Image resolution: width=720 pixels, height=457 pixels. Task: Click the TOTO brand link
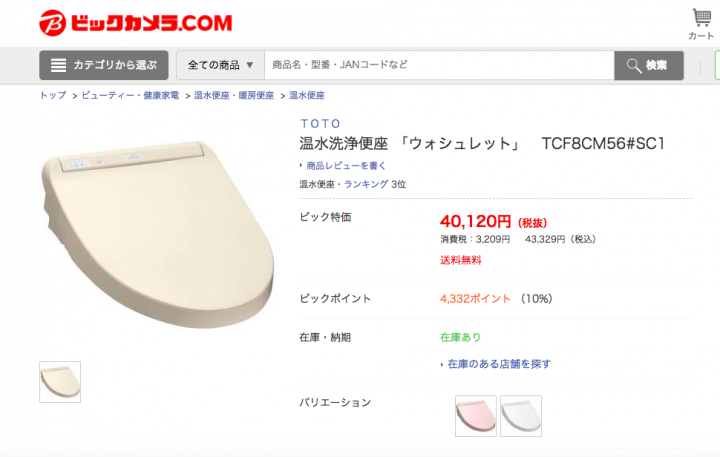click(321, 124)
